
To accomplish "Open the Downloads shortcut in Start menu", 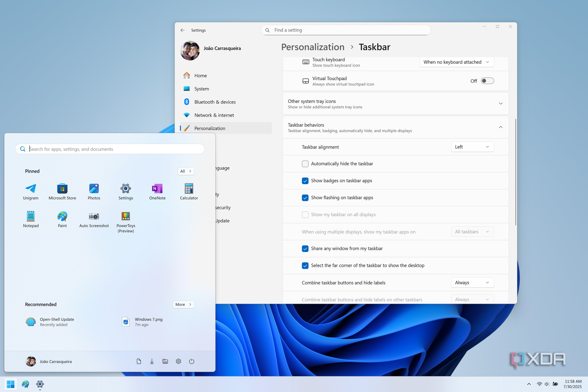I will click(x=152, y=361).
